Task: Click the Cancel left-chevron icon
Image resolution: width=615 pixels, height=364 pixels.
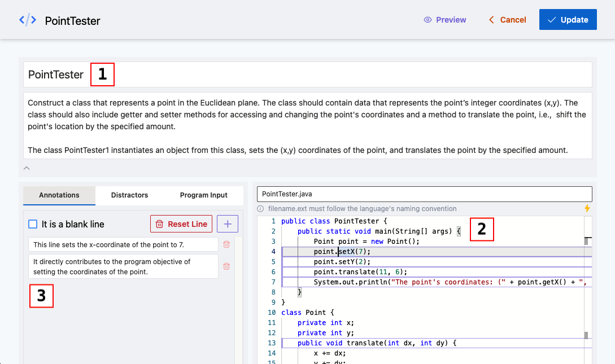Action: 491,20
